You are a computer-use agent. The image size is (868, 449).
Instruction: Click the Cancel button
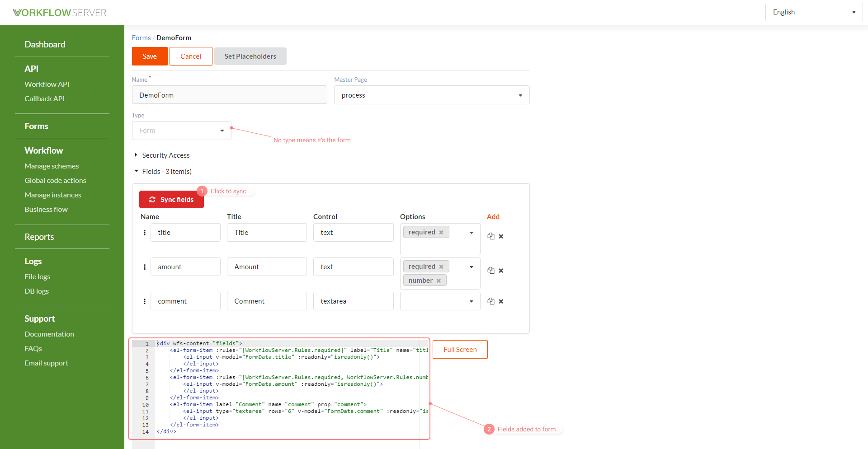(191, 56)
